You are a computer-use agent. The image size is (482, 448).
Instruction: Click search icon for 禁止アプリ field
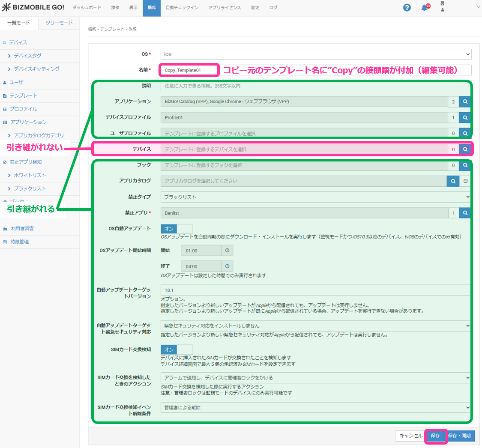tap(465, 212)
